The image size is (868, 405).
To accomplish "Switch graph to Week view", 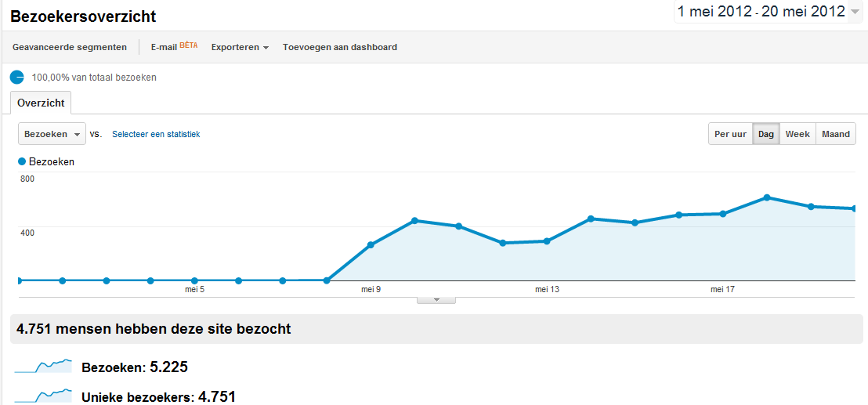I will coord(797,134).
